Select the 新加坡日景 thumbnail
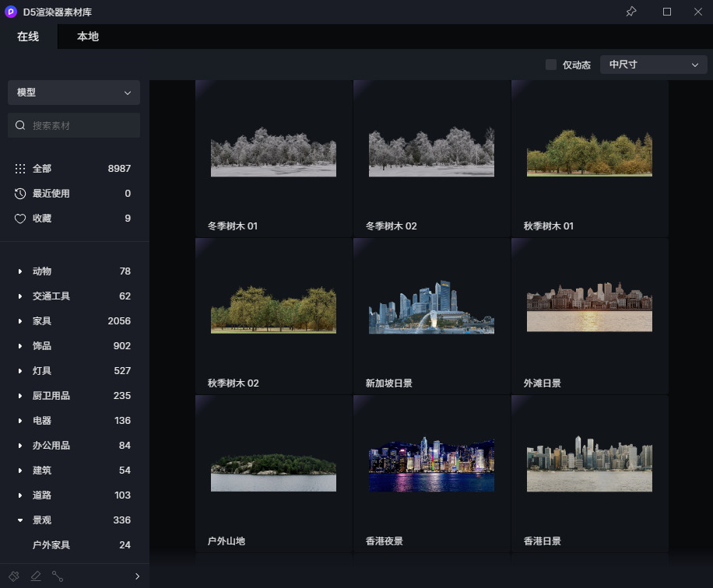Screen dimensions: 713x588 click(x=431, y=308)
